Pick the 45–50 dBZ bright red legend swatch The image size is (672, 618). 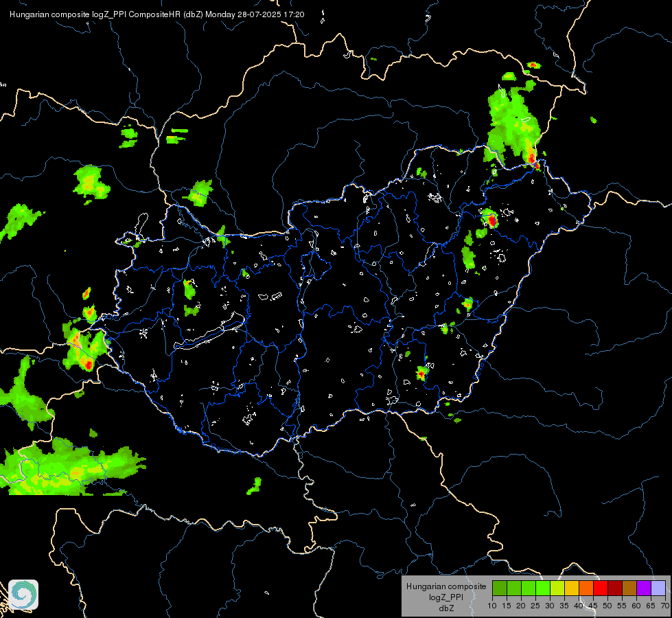601,588
